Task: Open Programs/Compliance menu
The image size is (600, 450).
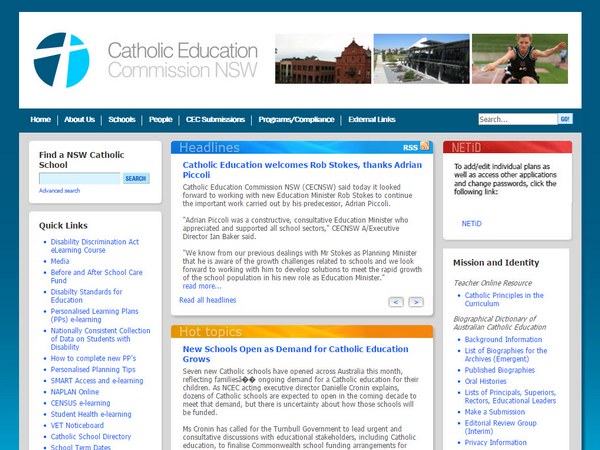Action: 296,119
